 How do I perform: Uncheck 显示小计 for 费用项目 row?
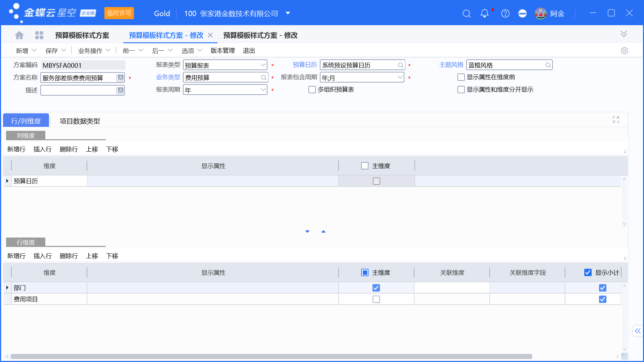tap(603, 299)
